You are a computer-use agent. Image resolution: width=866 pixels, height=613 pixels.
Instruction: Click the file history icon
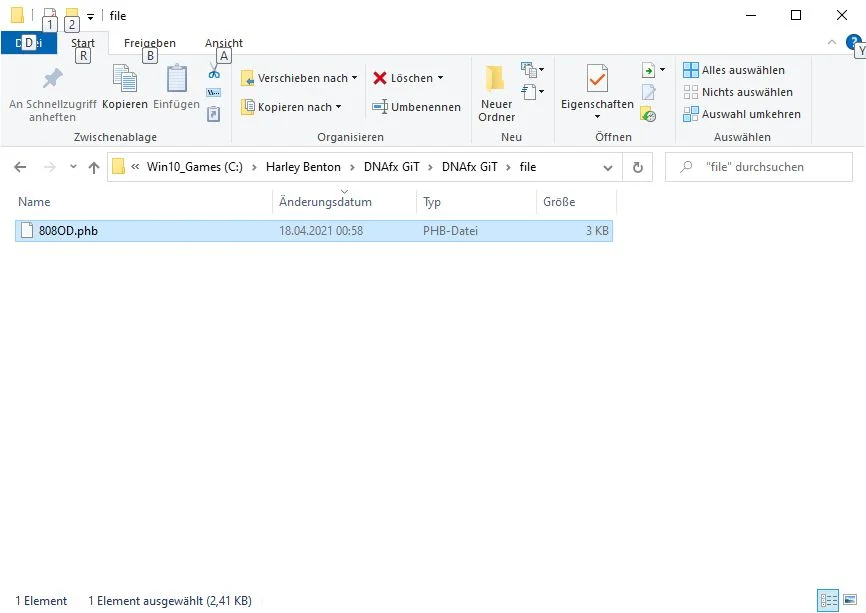tap(648, 115)
